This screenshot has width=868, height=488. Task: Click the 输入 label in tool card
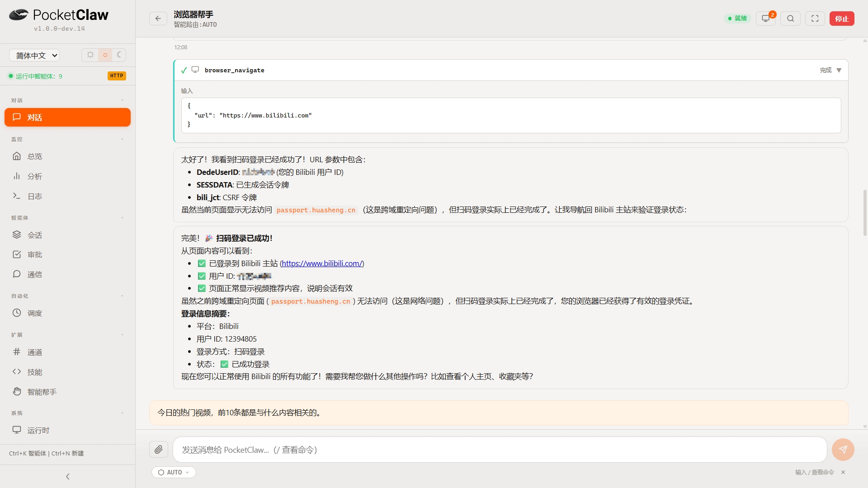(187, 91)
